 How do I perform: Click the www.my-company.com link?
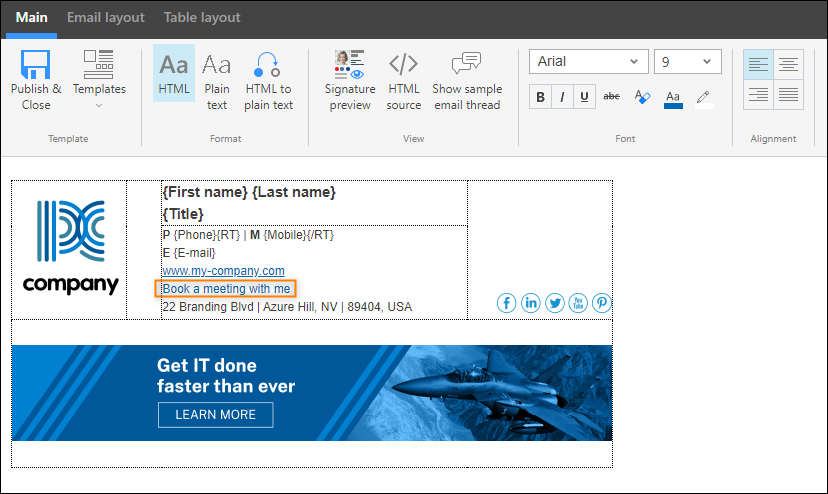(x=223, y=271)
